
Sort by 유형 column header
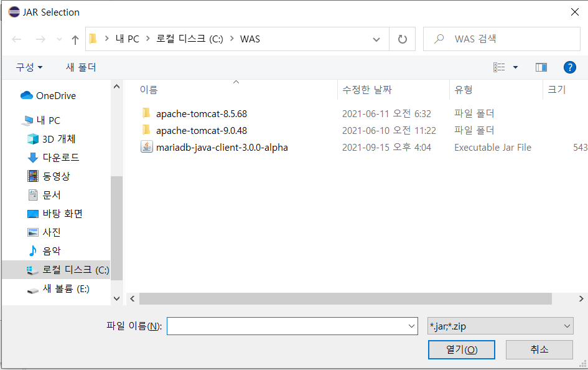pyautogui.click(x=464, y=90)
